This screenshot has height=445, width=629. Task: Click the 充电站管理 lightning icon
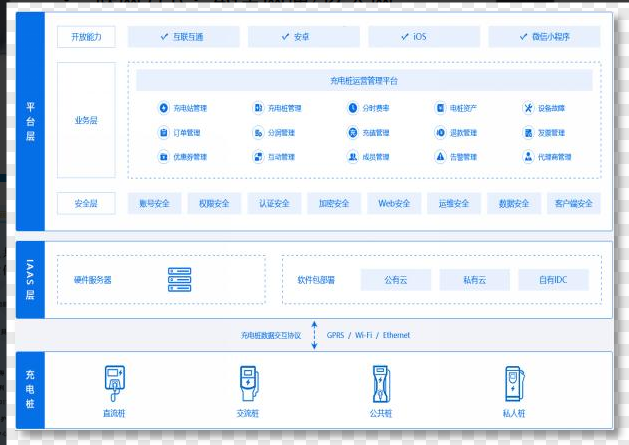point(163,108)
